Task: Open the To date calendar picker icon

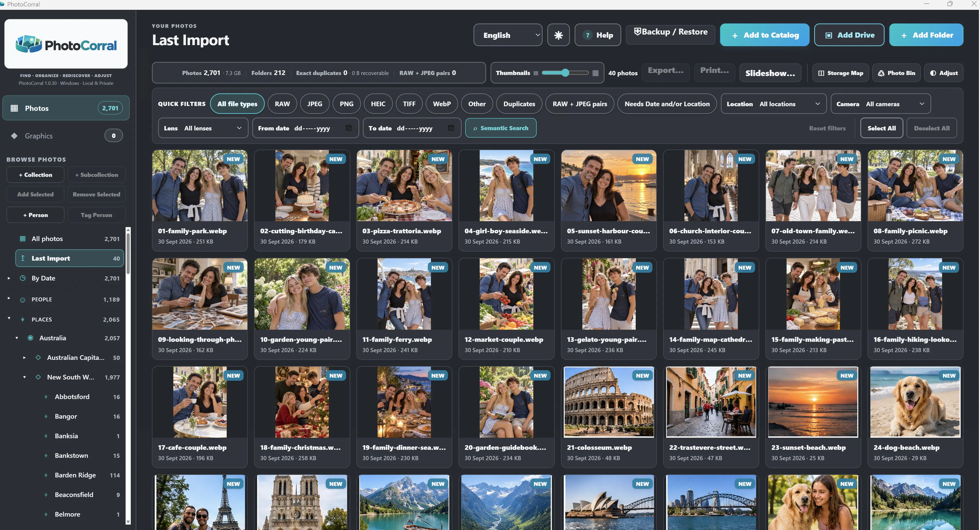Action: (x=451, y=128)
